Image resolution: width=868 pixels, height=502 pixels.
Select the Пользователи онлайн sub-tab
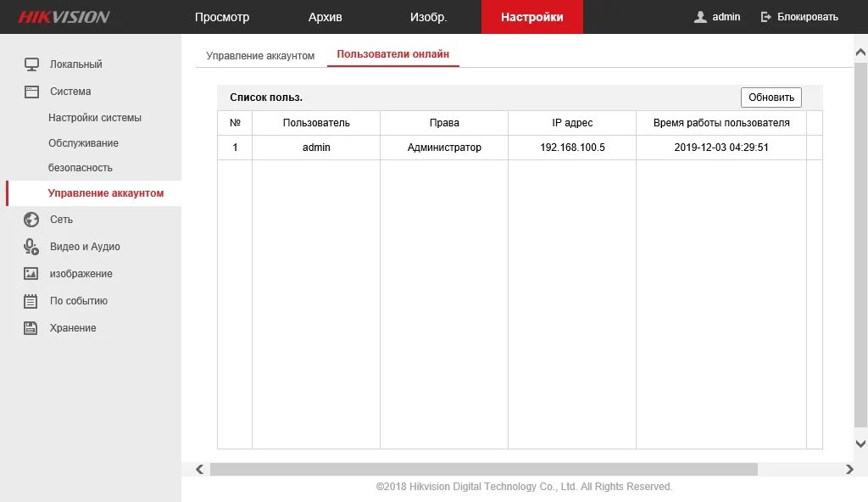point(393,54)
